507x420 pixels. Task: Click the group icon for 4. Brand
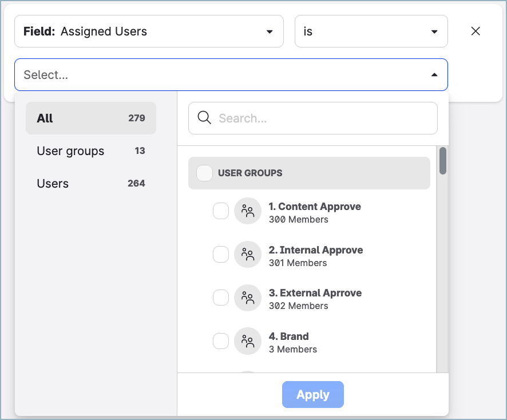[248, 342]
